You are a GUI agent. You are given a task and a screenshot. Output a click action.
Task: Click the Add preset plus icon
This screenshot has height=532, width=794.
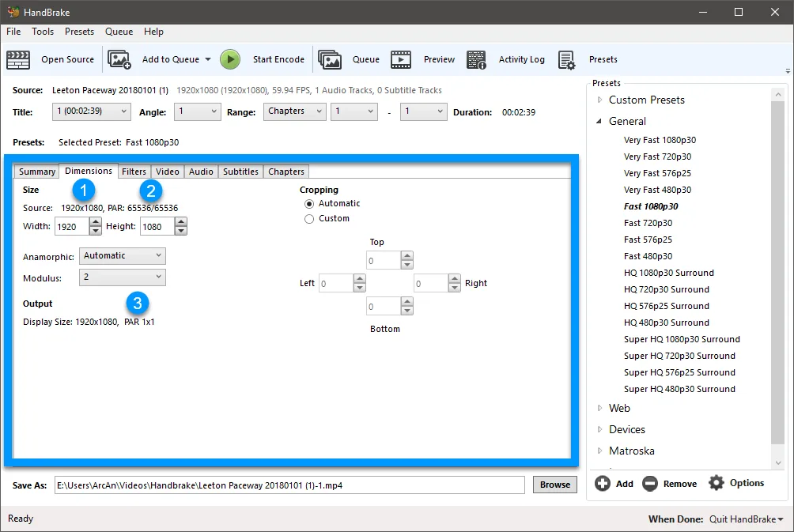pyautogui.click(x=603, y=483)
